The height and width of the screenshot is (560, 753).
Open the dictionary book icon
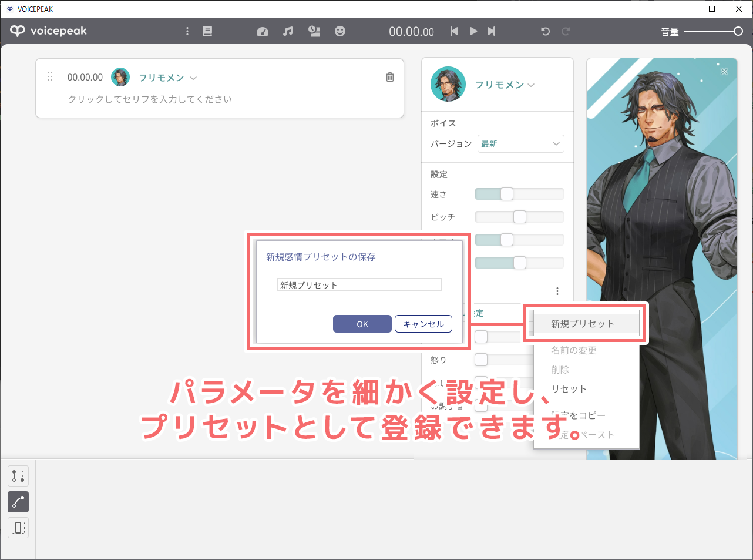coord(207,31)
